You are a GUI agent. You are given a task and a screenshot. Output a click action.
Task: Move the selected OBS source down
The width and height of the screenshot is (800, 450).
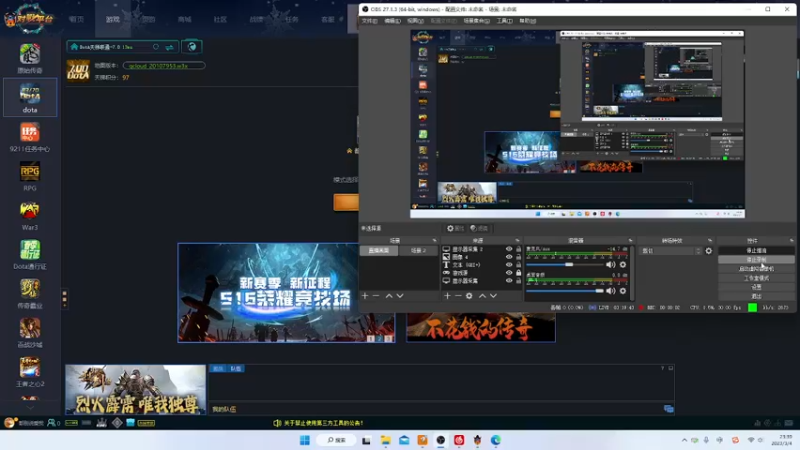(x=493, y=295)
